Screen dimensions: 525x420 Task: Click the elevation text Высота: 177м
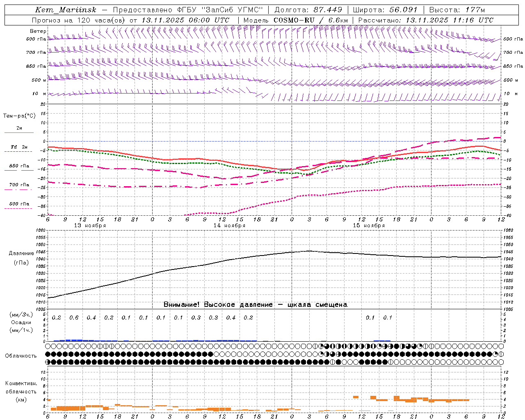tap(457, 10)
